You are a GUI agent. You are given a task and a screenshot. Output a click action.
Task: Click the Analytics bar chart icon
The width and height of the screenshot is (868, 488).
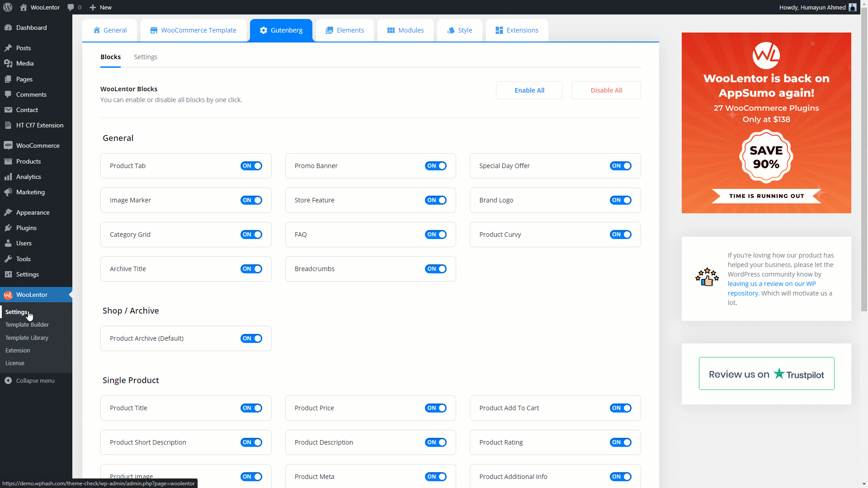(x=8, y=177)
